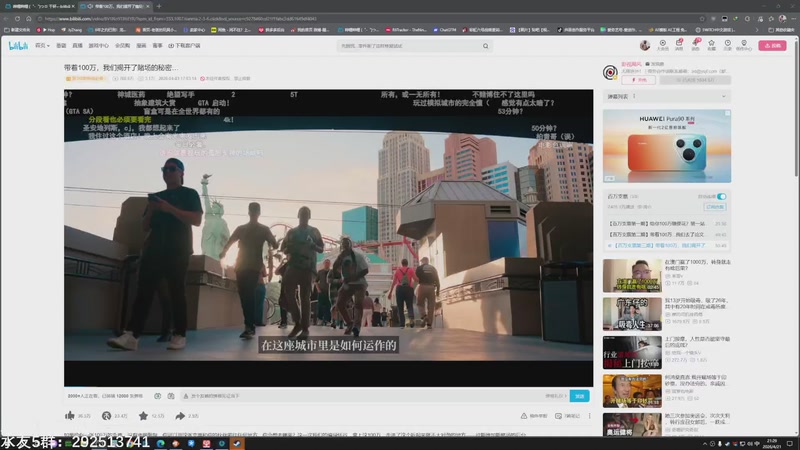Open the danmaku settings icon below the video
Screen dimensions: 800x450
(x=171, y=396)
